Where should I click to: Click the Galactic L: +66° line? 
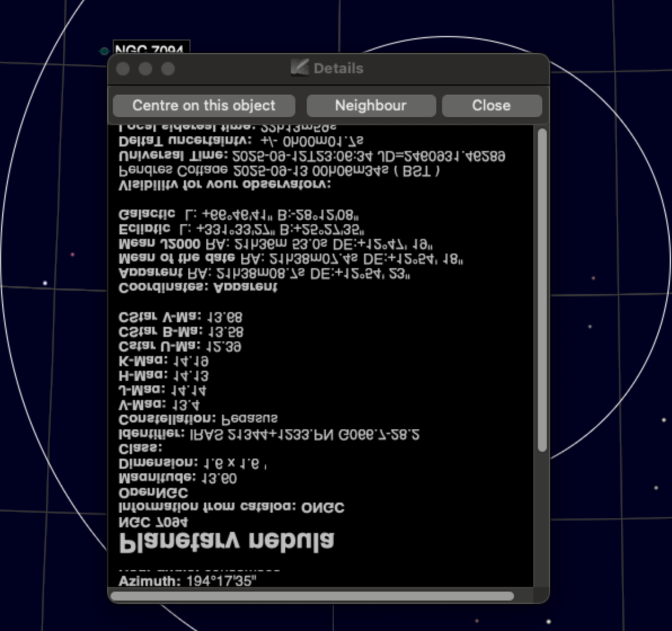coord(239,214)
